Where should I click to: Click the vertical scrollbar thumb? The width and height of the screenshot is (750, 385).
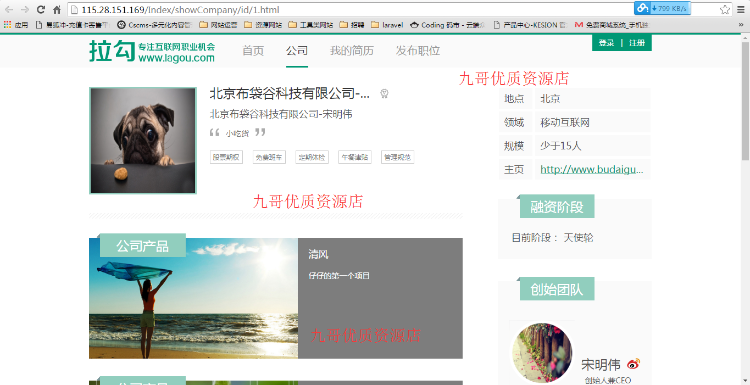click(x=745, y=102)
